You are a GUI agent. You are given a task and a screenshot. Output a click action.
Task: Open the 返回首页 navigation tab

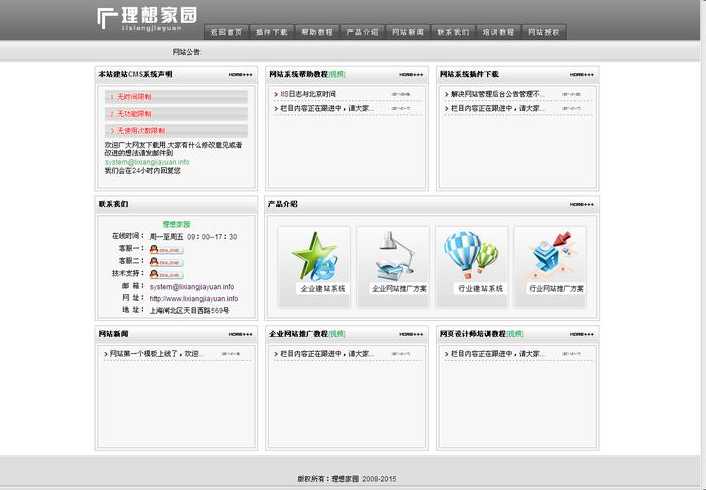coord(226,32)
